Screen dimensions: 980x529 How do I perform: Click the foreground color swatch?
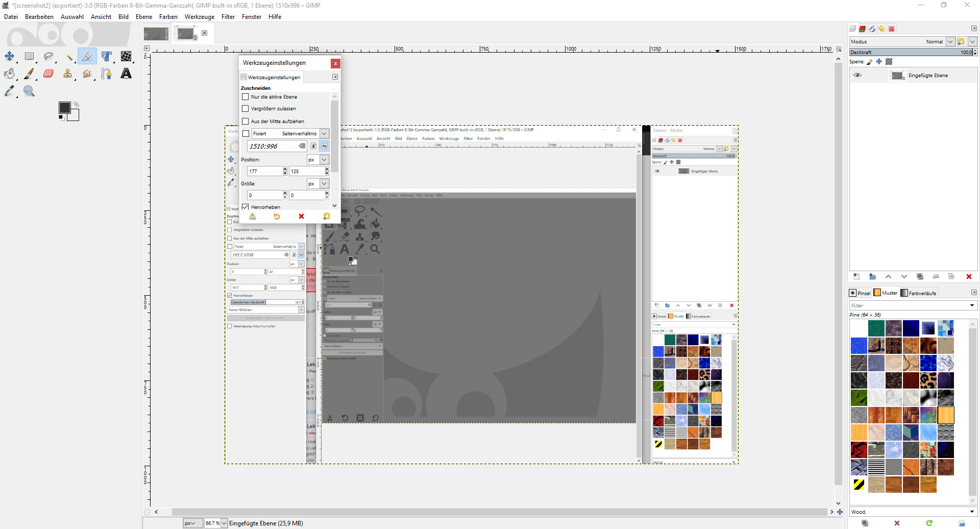point(64,108)
